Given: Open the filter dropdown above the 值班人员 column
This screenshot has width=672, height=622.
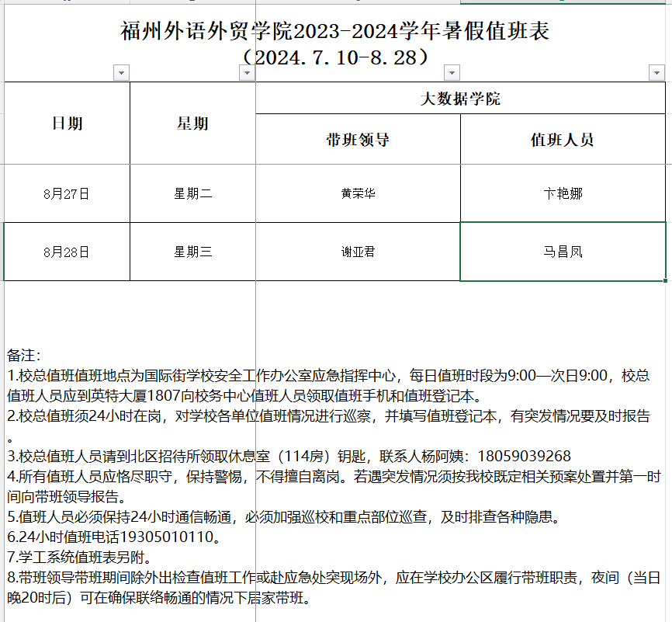Looking at the screenshot, I should [x=656, y=73].
